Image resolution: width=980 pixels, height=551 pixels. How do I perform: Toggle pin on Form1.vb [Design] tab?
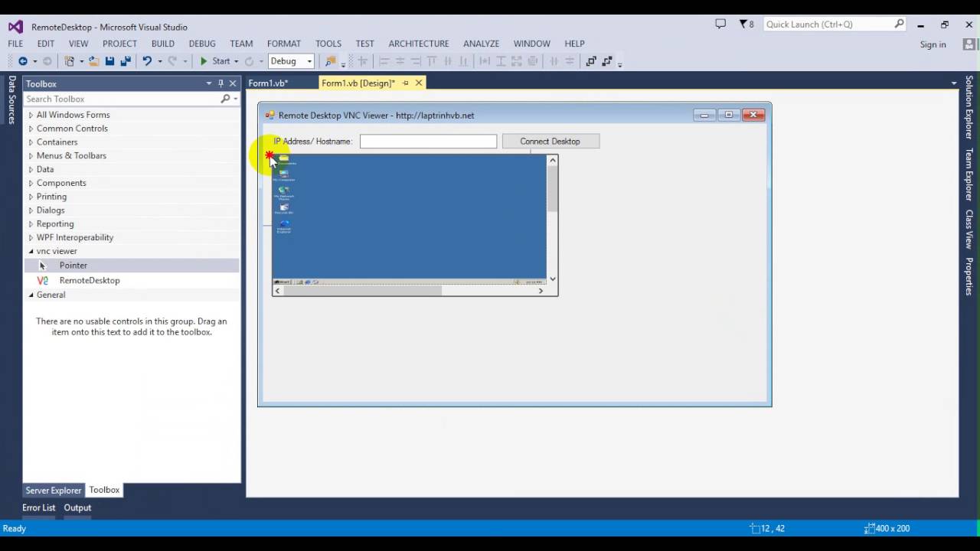406,83
